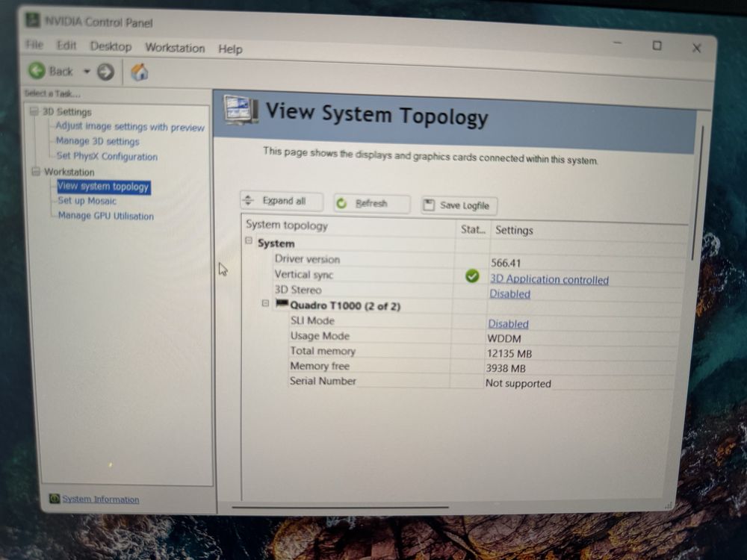Open the Edit menu
The image size is (747, 560).
[66, 46]
